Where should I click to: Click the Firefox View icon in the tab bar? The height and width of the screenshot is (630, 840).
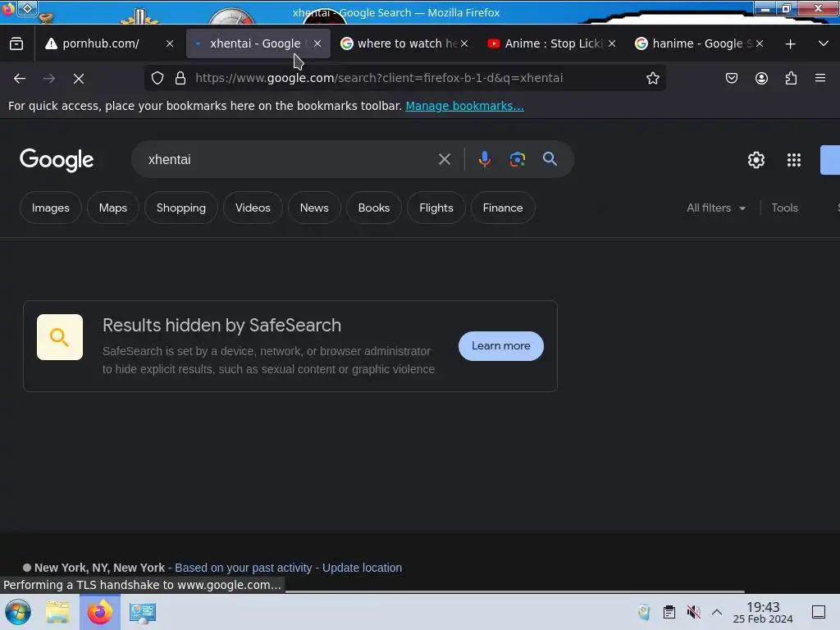16,43
